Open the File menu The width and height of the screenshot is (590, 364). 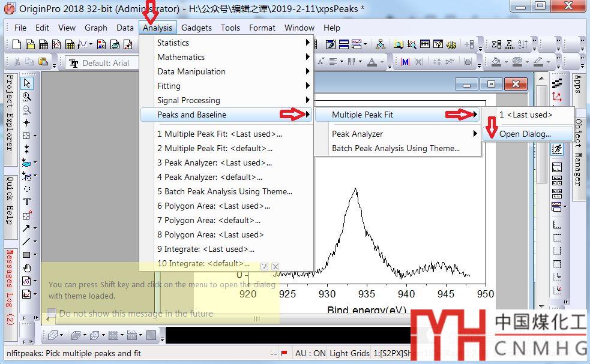point(20,28)
